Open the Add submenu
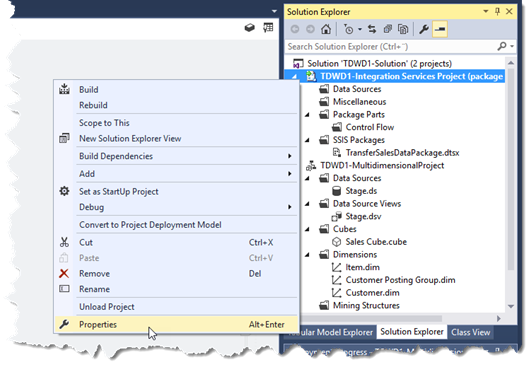Image resolution: width=529 pixels, height=372 pixels. [176, 174]
